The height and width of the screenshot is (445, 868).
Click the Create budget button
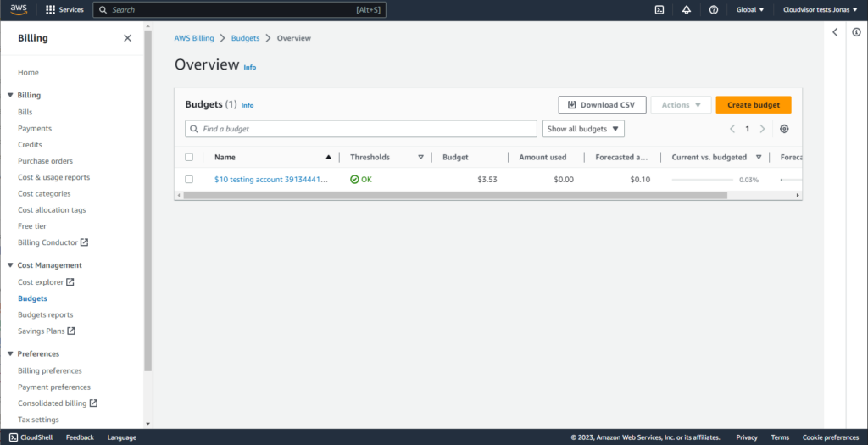pos(754,104)
